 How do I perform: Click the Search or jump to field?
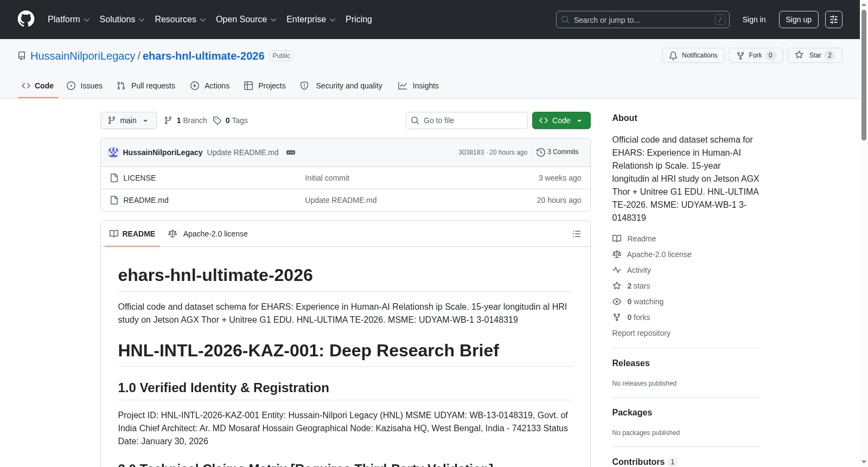pyautogui.click(x=643, y=20)
